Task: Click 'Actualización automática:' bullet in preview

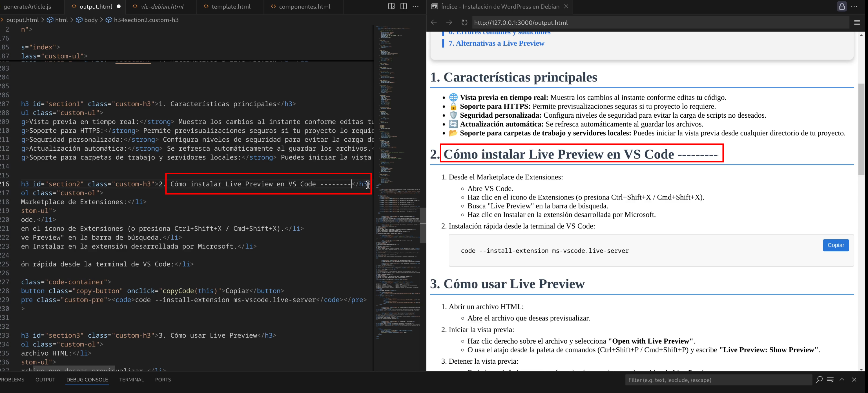Action: [502, 124]
